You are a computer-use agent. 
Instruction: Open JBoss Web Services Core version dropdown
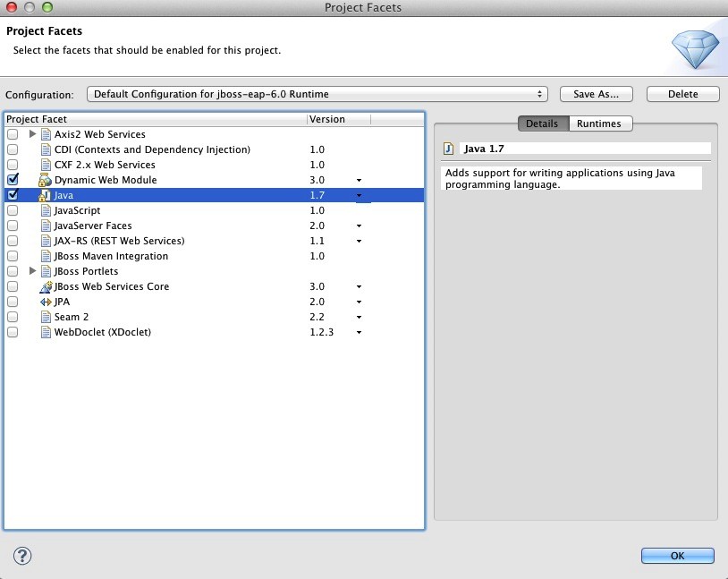pos(359,287)
